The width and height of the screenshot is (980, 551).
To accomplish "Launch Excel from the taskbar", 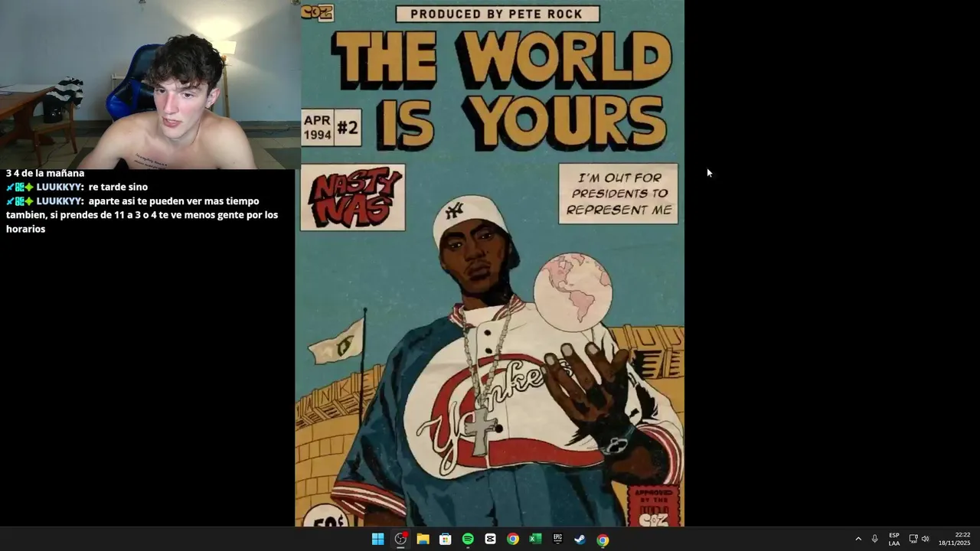I will [x=535, y=540].
